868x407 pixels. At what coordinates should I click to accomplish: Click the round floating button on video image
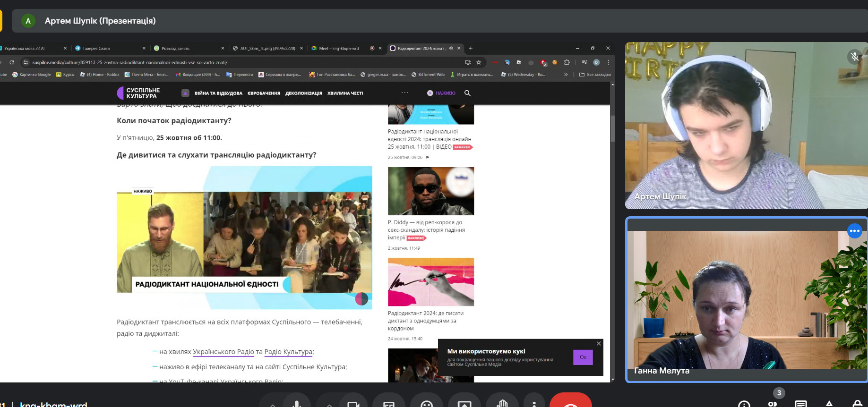(x=361, y=299)
